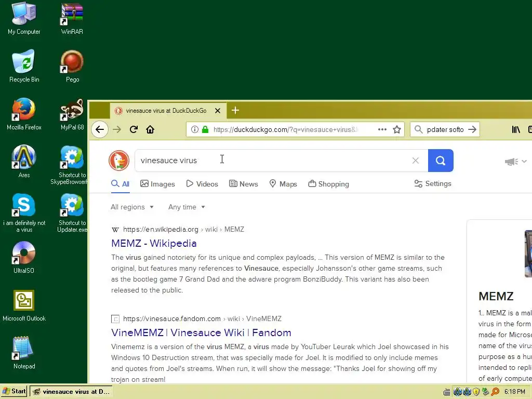Select the All results tab

121,184
